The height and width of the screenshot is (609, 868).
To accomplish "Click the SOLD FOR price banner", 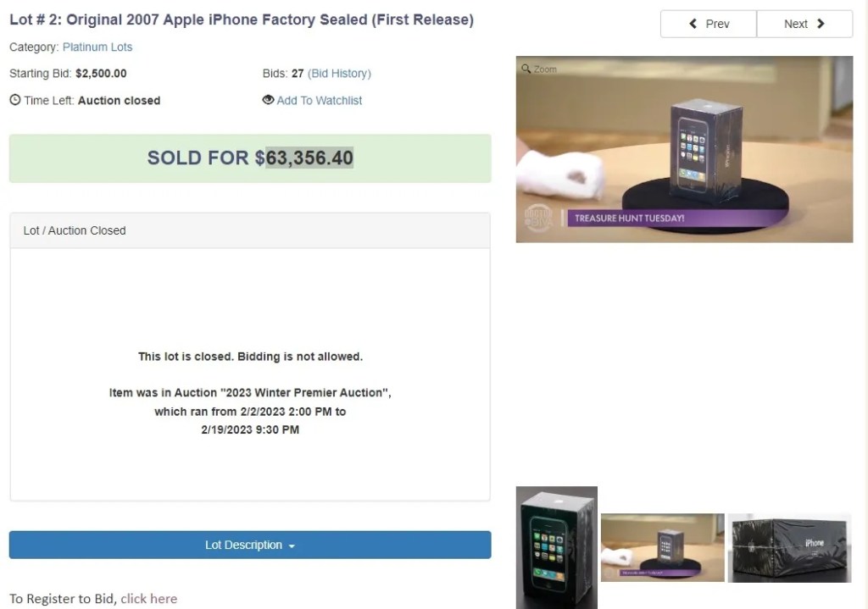I will (x=249, y=158).
